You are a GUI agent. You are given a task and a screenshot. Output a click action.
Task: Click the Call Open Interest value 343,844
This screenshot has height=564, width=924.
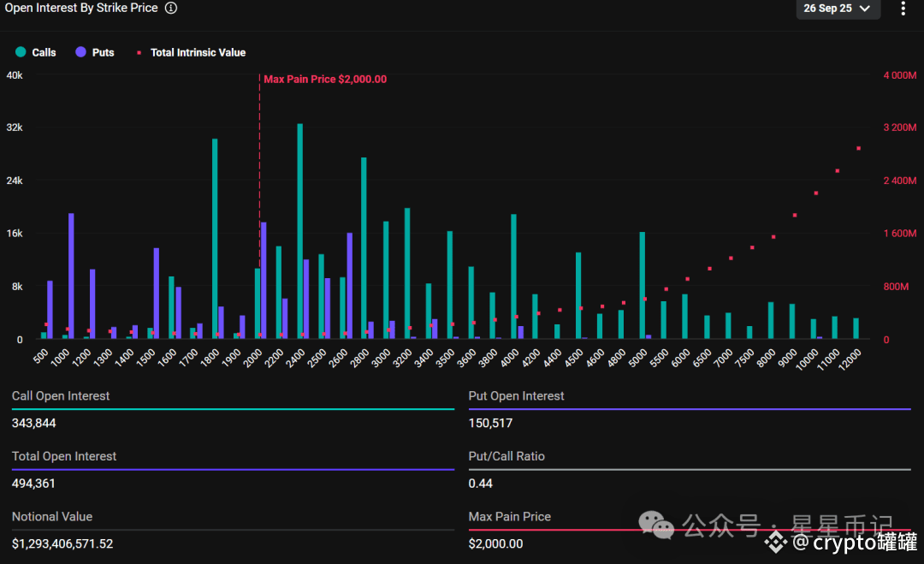pos(34,423)
